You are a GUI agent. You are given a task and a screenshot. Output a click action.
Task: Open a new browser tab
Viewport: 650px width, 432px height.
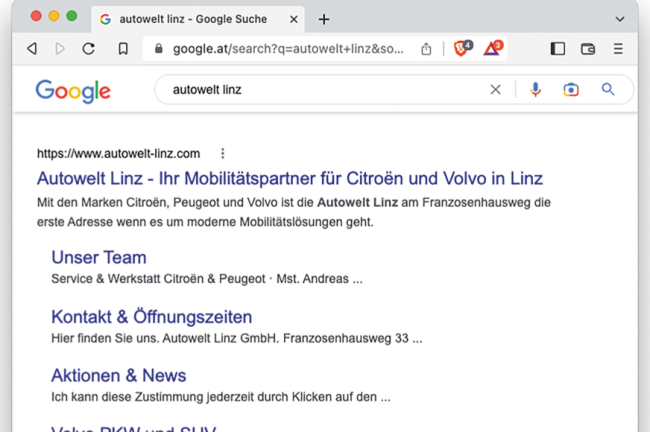pos(324,19)
